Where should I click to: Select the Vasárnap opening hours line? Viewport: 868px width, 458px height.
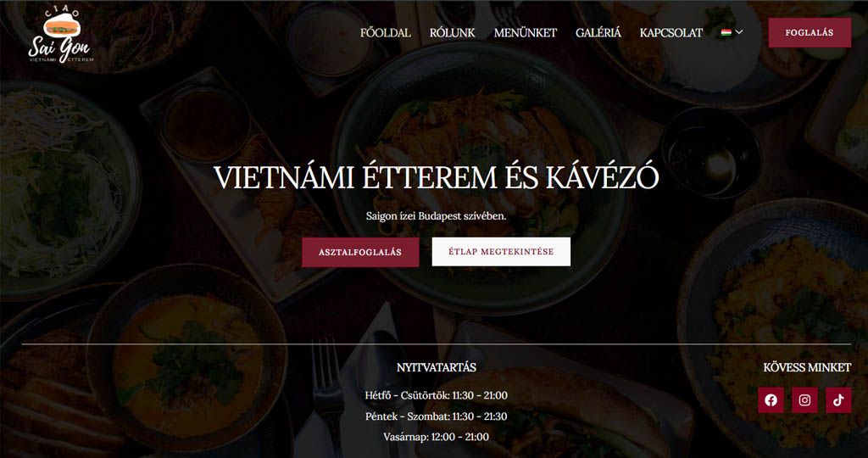pos(437,437)
